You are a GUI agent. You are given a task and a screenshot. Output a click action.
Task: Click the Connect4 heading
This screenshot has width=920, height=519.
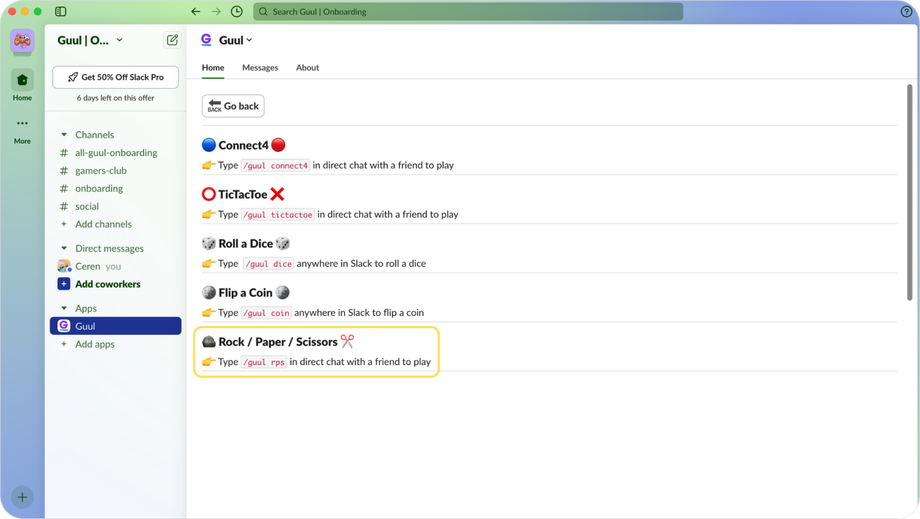tap(243, 145)
